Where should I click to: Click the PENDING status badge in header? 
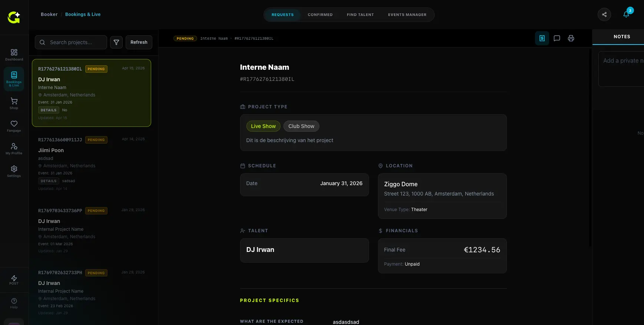(185, 39)
